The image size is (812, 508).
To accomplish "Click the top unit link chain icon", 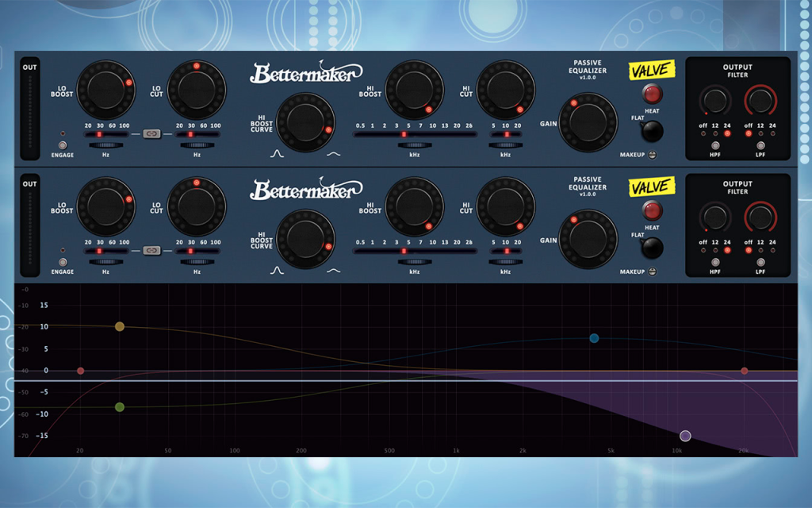I will (151, 133).
